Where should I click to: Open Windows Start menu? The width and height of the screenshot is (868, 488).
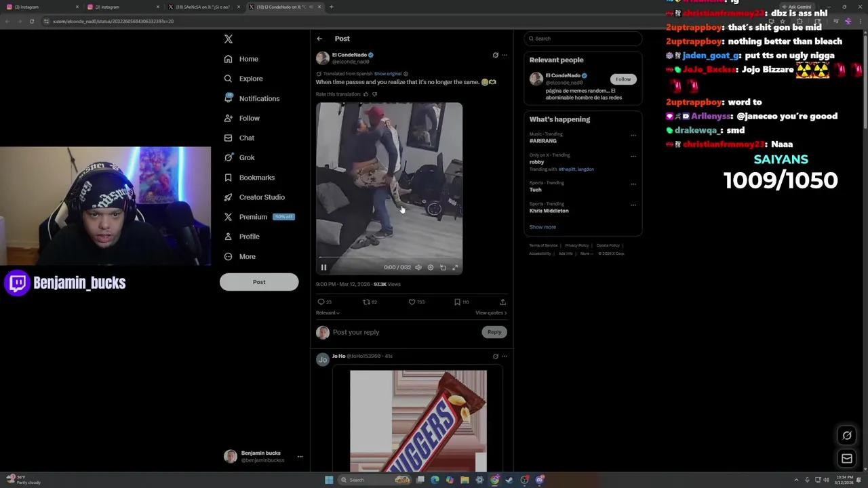[329, 480]
